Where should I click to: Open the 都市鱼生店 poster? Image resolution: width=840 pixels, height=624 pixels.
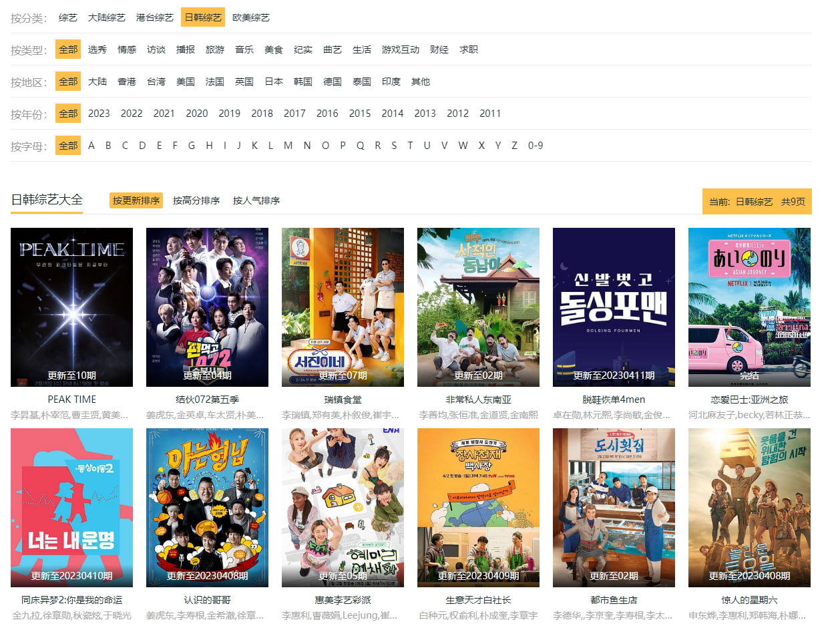pos(614,508)
